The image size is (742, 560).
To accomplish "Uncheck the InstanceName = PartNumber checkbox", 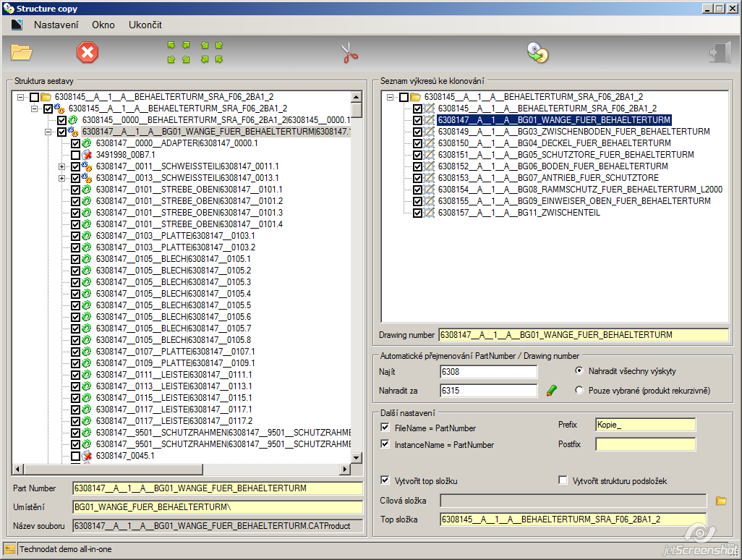I will pyautogui.click(x=385, y=444).
